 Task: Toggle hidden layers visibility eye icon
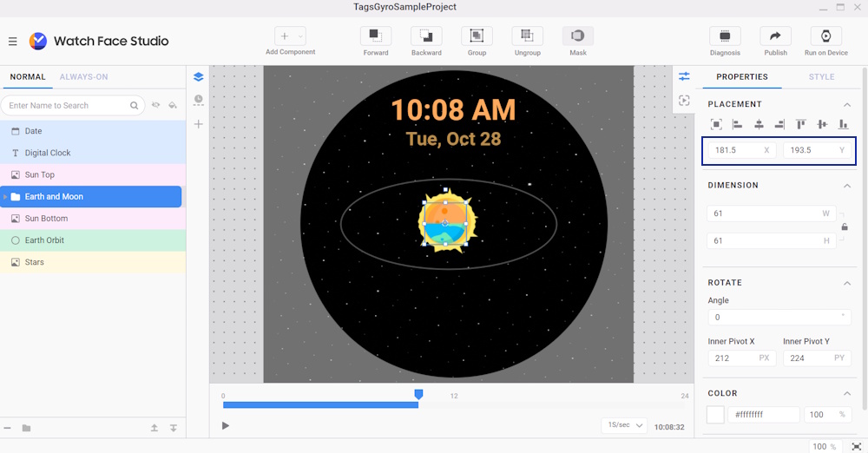click(x=156, y=105)
